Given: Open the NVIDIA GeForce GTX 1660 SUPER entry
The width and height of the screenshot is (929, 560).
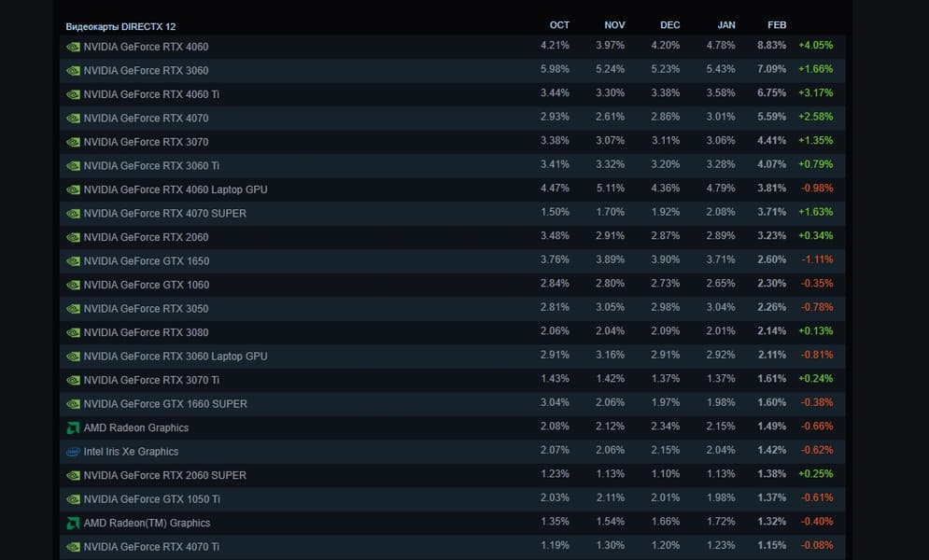Looking at the screenshot, I should 165,404.
